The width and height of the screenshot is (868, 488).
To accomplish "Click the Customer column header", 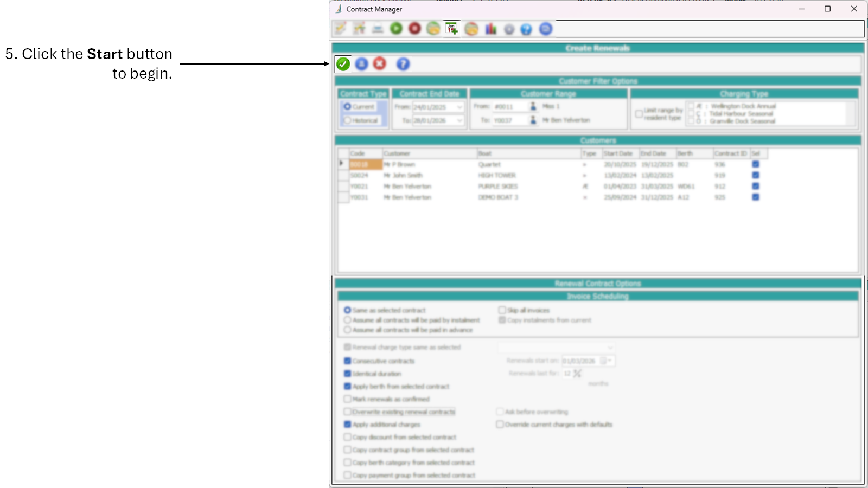I will click(x=429, y=153).
